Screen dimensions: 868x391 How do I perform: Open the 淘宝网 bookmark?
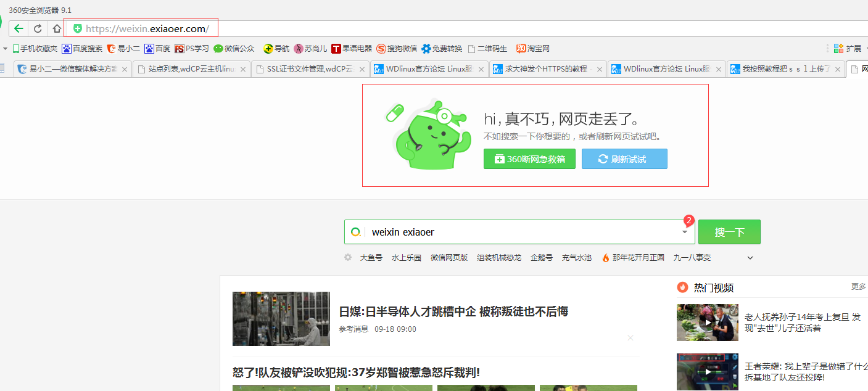533,48
